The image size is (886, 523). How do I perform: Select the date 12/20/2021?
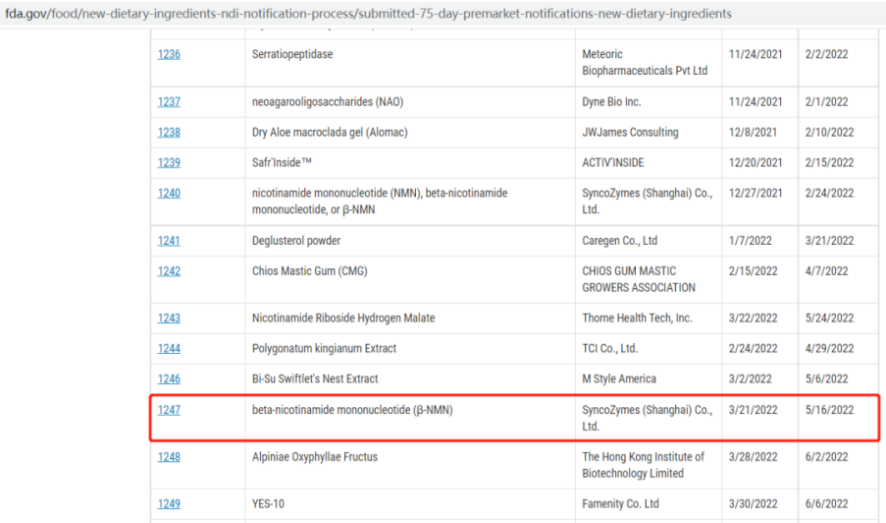pyautogui.click(x=756, y=163)
